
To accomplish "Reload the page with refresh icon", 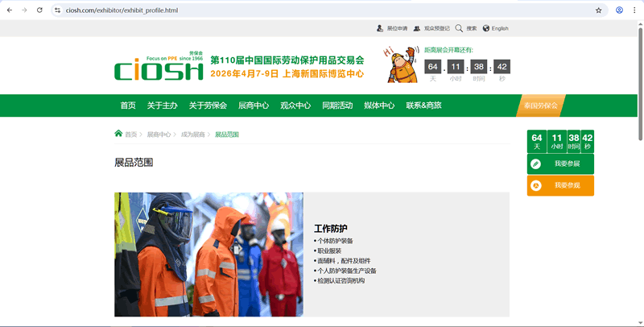I will click(39, 10).
